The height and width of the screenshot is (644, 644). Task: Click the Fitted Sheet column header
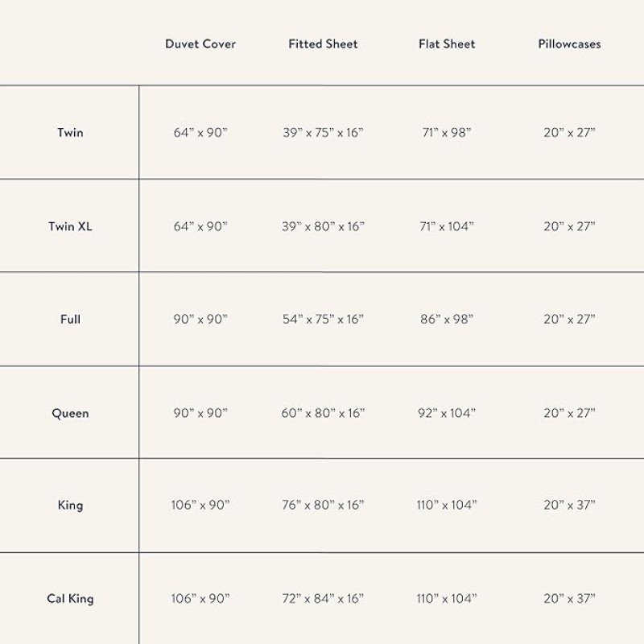[x=323, y=44]
